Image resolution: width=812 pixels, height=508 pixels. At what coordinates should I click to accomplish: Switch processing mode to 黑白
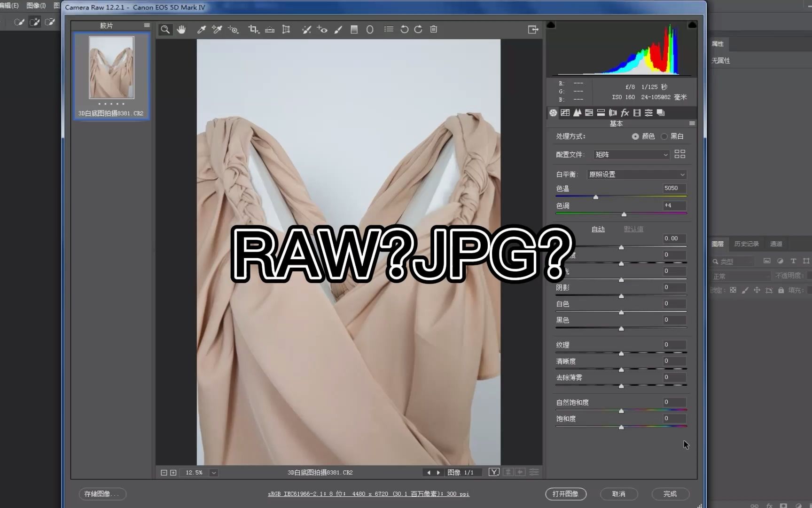click(x=664, y=136)
